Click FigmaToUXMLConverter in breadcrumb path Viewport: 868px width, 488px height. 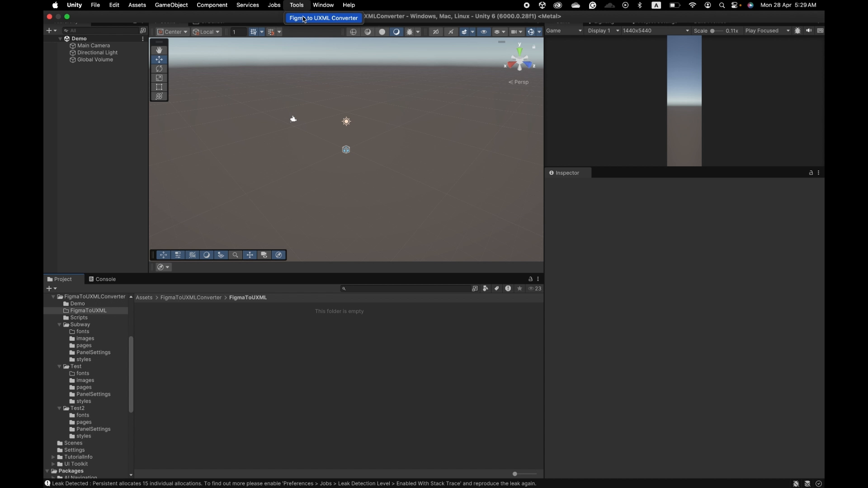191,298
